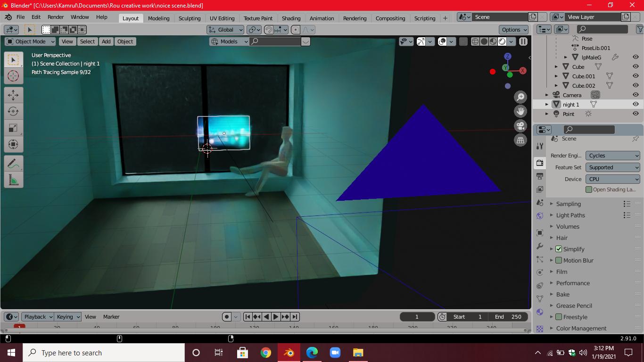
Task: Open the Particles properties tab
Action: coord(540,259)
